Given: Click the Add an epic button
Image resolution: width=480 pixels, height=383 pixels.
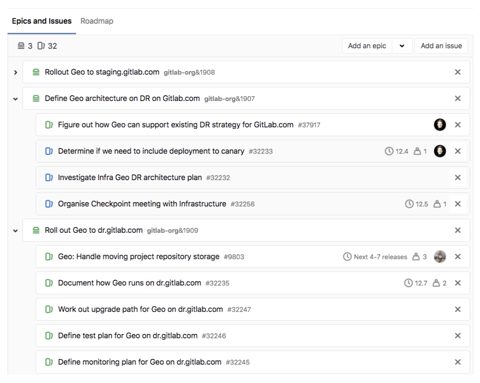Looking at the screenshot, I should 367,46.
